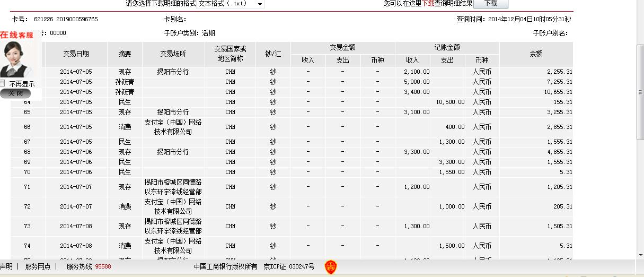This screenshot has width=644, height=277.
Task: Click the 交易日期 column header
Action: pyautogui.click(x=76, y=54)
